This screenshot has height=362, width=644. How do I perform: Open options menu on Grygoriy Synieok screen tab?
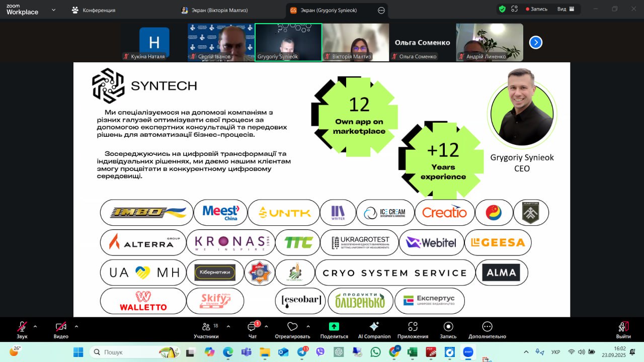pyautogui.click(x=381, y=10)
